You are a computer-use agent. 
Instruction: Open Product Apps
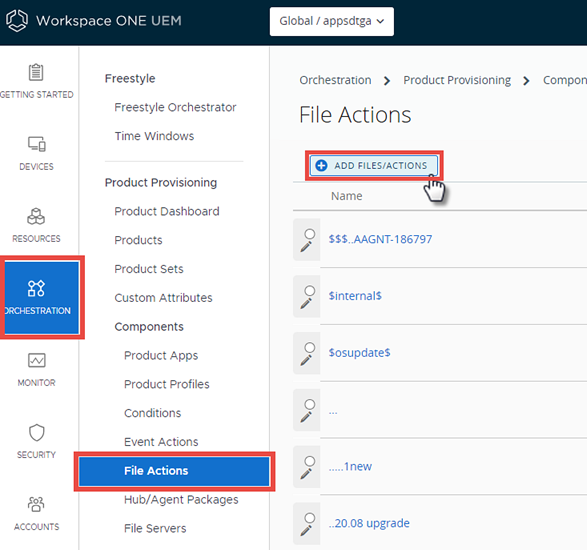click(x=161, y=355)
